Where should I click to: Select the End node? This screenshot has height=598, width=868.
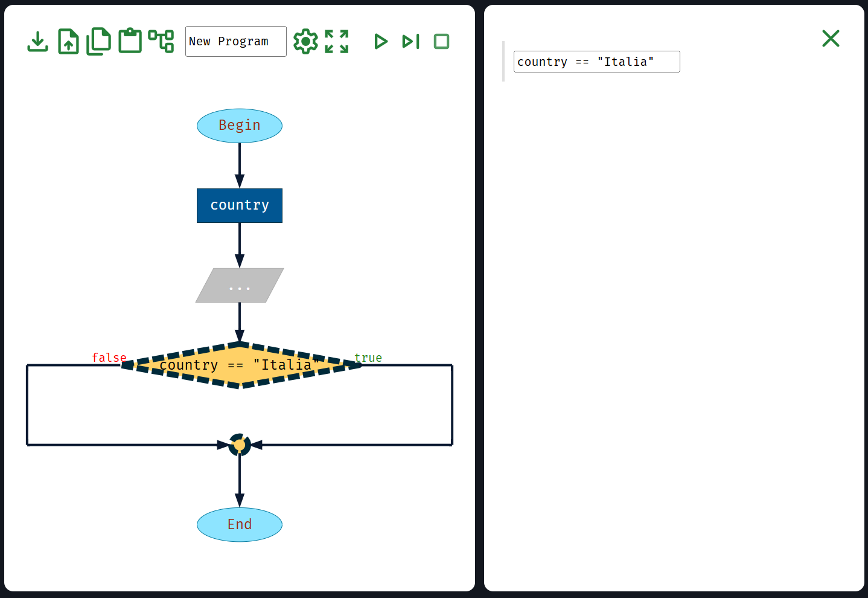tap(240, 524)
